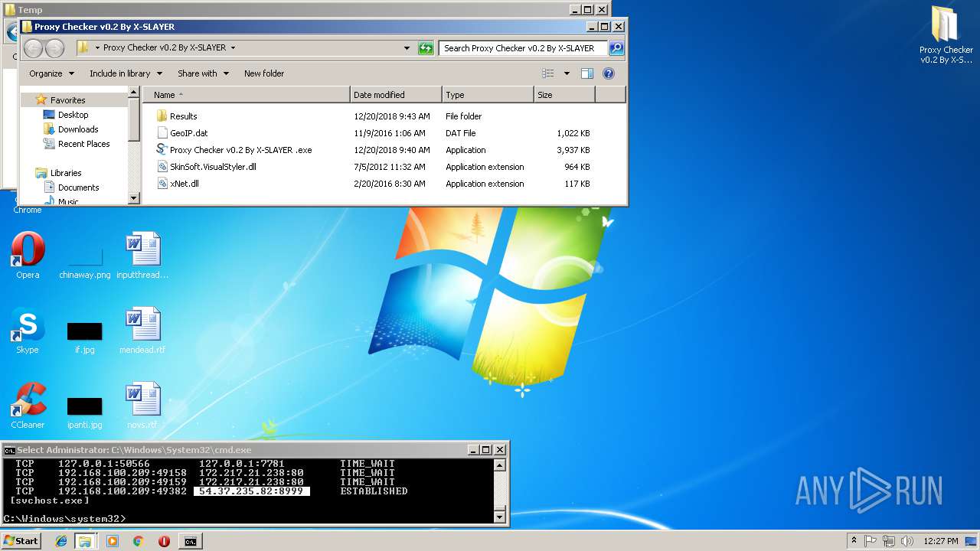Open the Action Center flag icon
This screenshot has width=980, height=551.
click(871, 541)
